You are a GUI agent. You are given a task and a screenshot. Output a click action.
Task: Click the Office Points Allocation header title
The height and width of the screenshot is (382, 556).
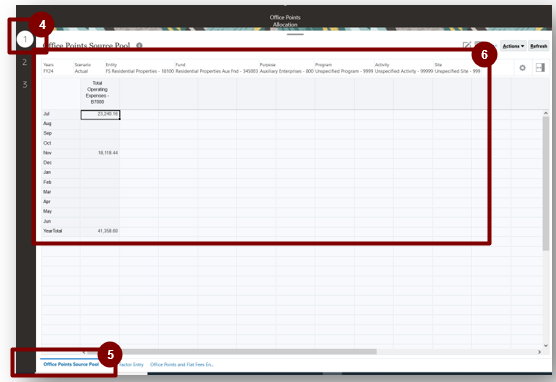coord(285,21)
